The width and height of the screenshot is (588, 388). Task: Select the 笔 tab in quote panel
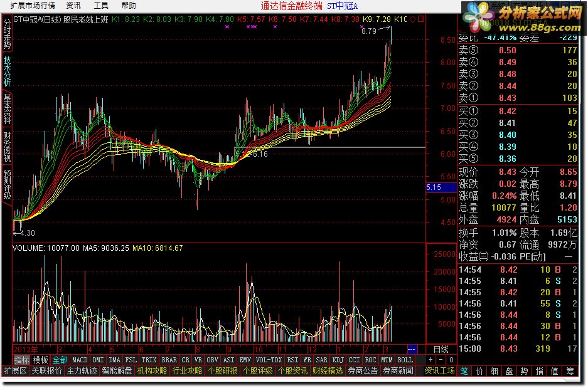click(464, 371)
